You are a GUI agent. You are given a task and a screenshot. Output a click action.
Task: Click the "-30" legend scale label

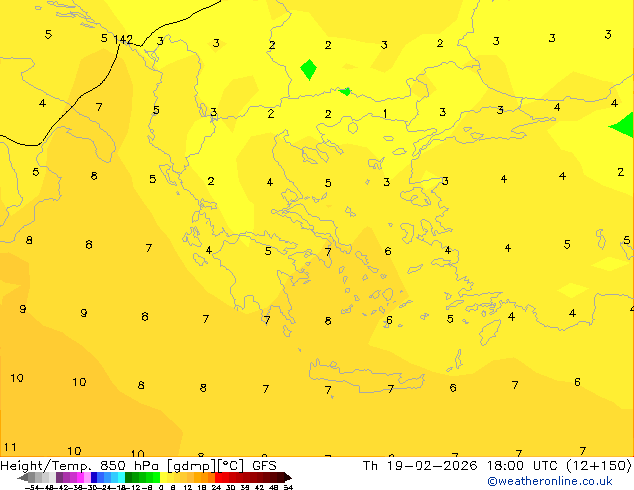click(90, 488)
